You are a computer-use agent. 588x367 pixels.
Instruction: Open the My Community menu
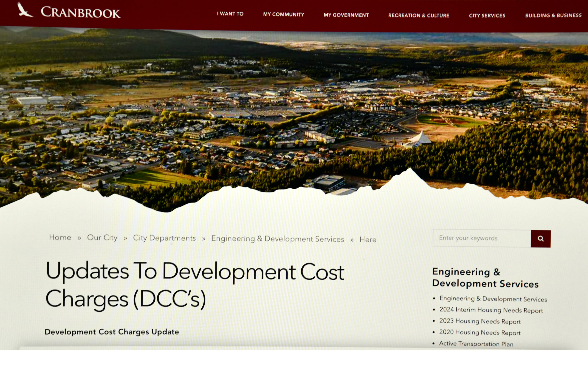[284, 14]
